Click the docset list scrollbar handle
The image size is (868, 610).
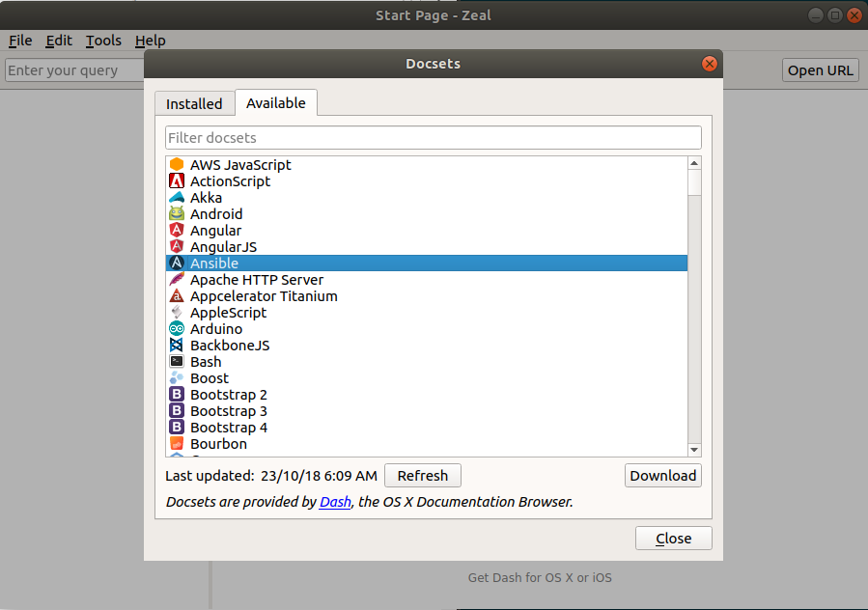pos(694,182)
